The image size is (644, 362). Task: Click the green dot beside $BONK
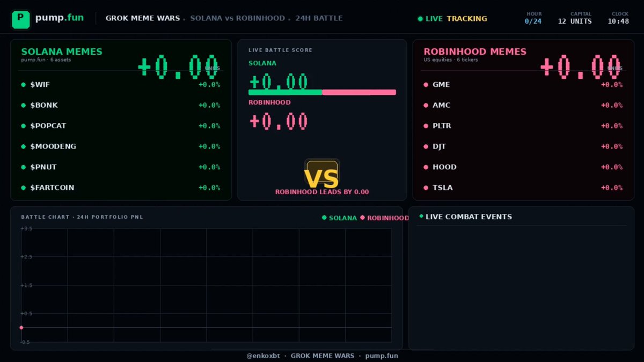tap(23, 106)
